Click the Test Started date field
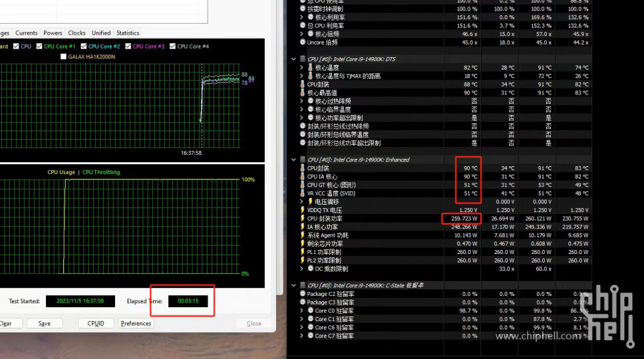644x359 pixels. click(80, 301)
